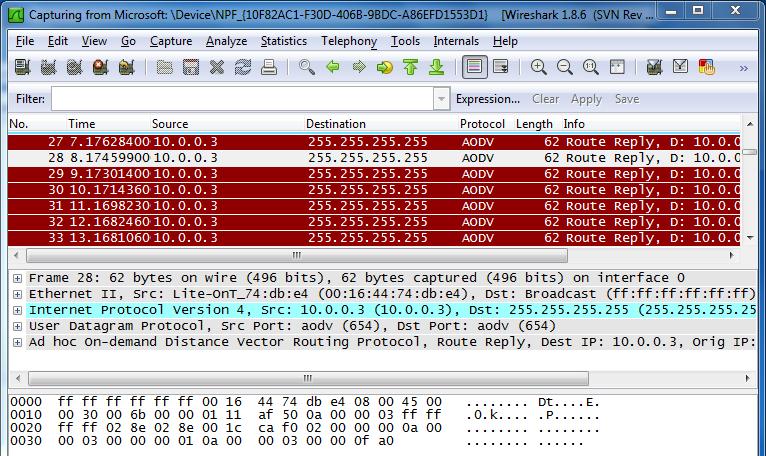Edit coloring rules icon
Viewport: 766px width, 456px height.
pyautogui.click(x=706, y=67)
